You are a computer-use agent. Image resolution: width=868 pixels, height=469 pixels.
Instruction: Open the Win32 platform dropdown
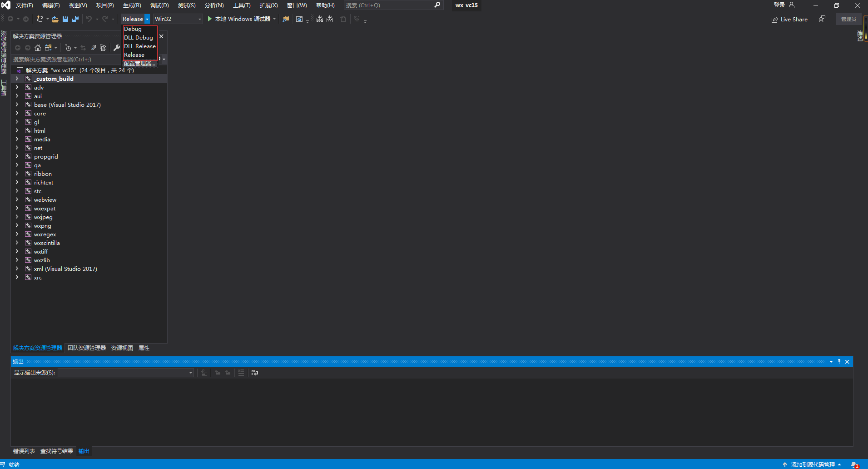200,19
